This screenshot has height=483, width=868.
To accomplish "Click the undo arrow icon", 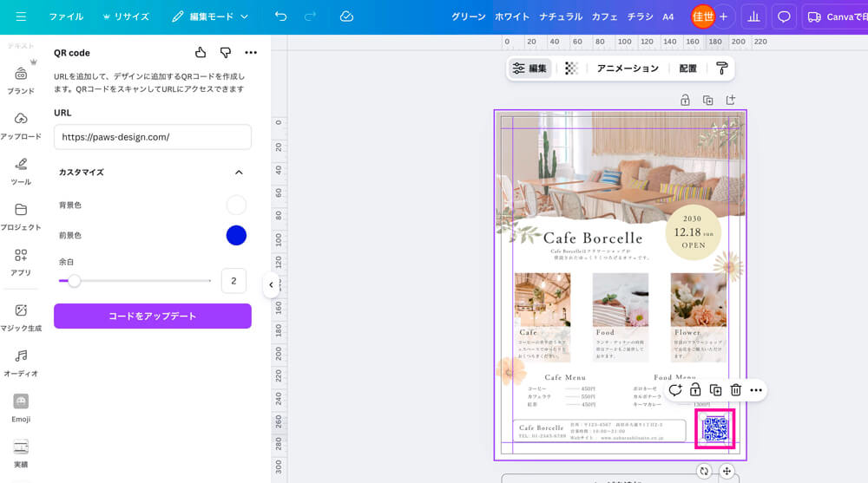I will coord(280,16).
